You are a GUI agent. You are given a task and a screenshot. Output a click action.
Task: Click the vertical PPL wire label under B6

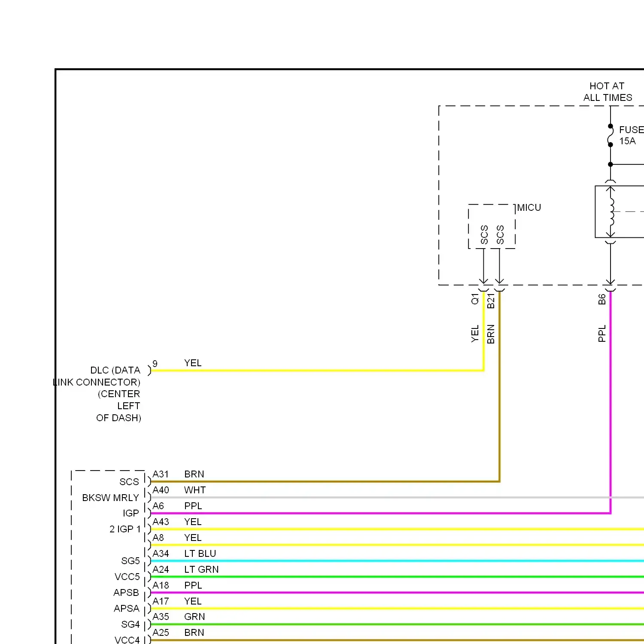tap(602, 334)
